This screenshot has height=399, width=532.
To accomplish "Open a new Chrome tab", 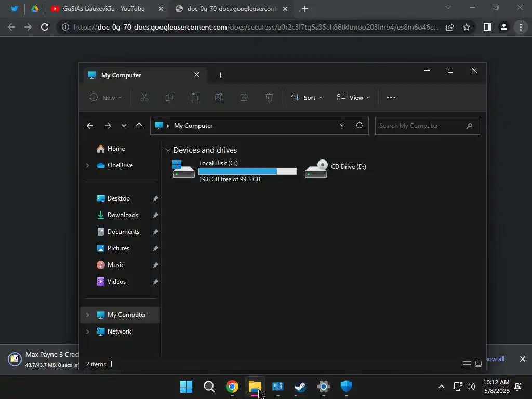I will coord(304,9).
